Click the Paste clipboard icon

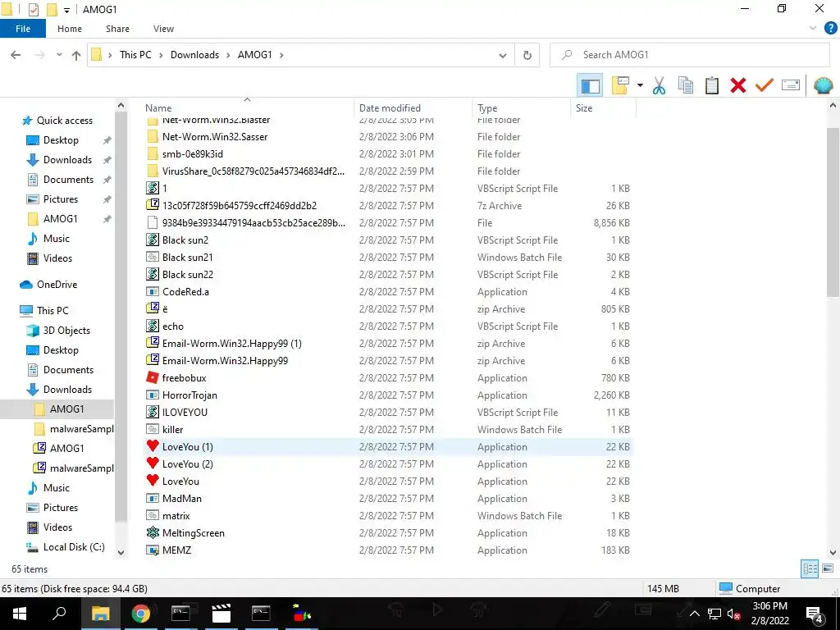point(711,85)
